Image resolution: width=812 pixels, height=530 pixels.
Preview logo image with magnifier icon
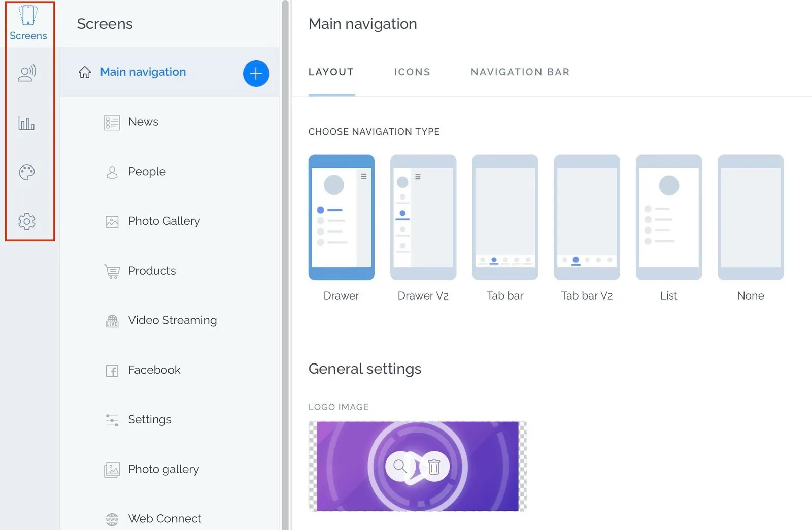pyautogui.click(x=400, y=466)
